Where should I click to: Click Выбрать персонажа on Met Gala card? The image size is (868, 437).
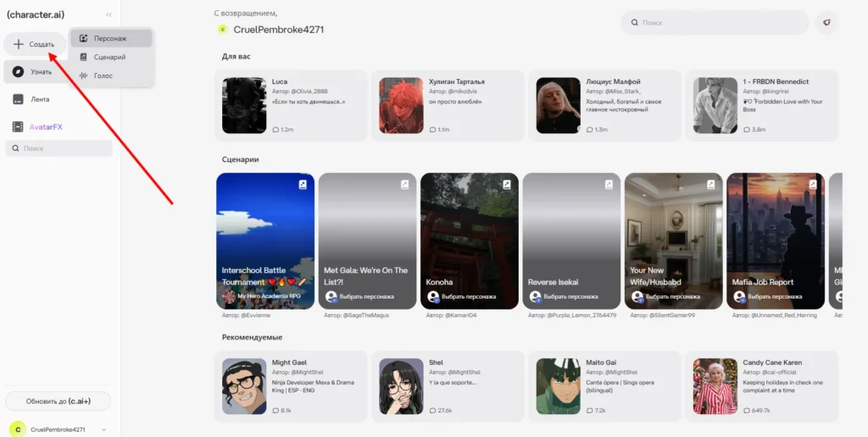tap(359, 297)
